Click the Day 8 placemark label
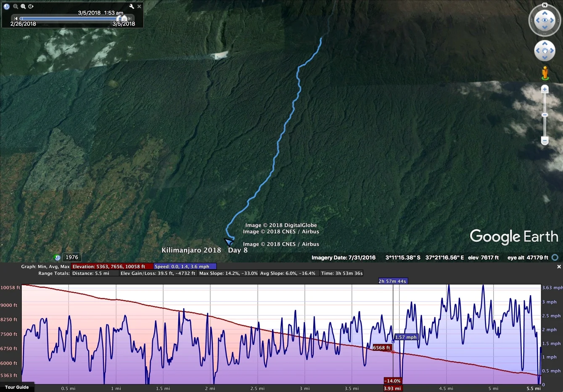Screen dimensions: 563x392 pyautogui.click(x=238, y=250)
